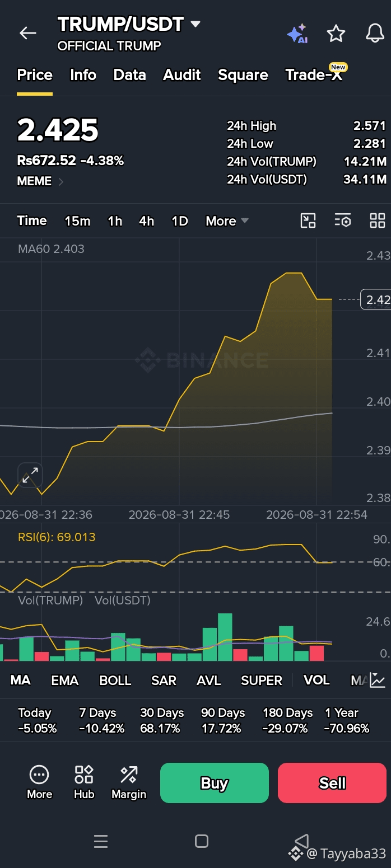Toggle the BOLL indicator
Image resolution: width=391 pixels, height=868 pixels.
pos(115,681)
